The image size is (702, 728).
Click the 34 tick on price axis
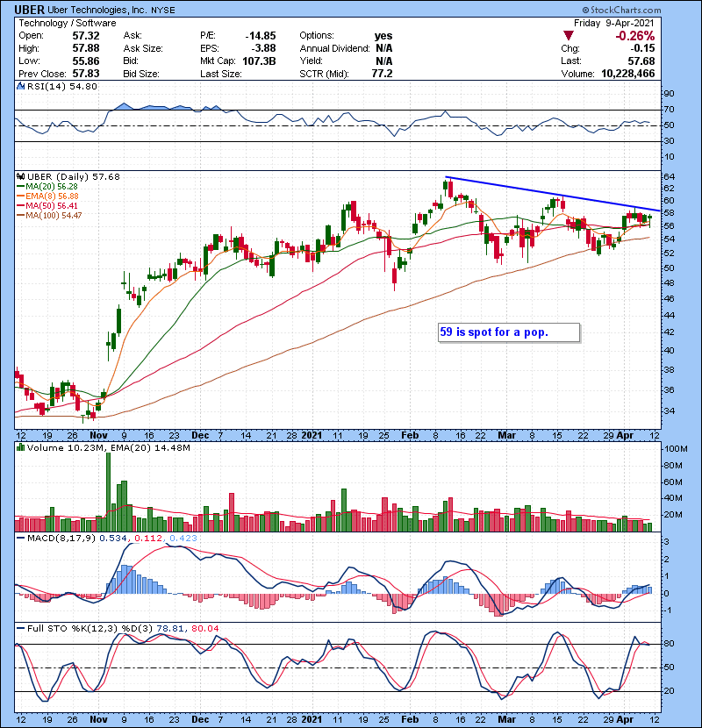(669, 411)
